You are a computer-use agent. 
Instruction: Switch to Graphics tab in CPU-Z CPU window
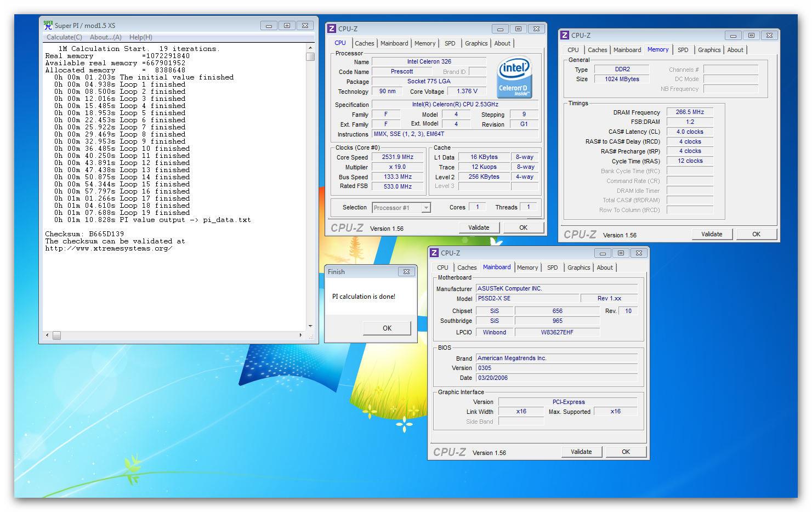point(476,43)
